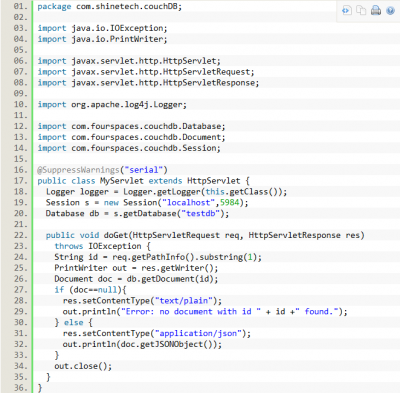Click the setContentType("application/json") line
Viewport: 400px width, 393px height.
(157, 334)
